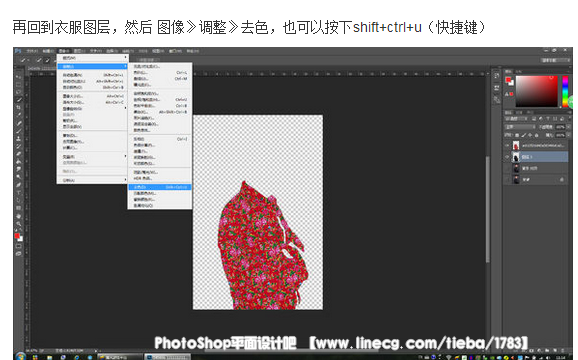The width and height of the screenshot is (578, 360).
Task: Open the Windows Start button
Action: pyautogui.click(x=20, y=357)
